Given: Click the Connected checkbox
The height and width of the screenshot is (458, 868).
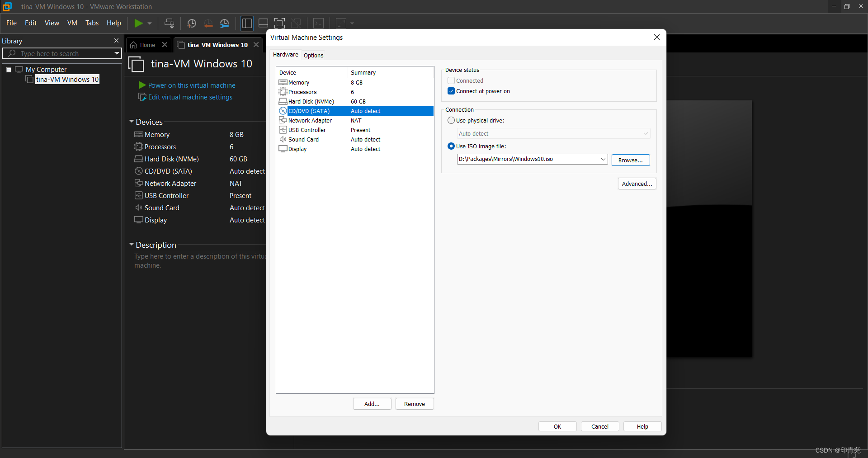Looking at the screenshot, I should [x=451, y=80].
